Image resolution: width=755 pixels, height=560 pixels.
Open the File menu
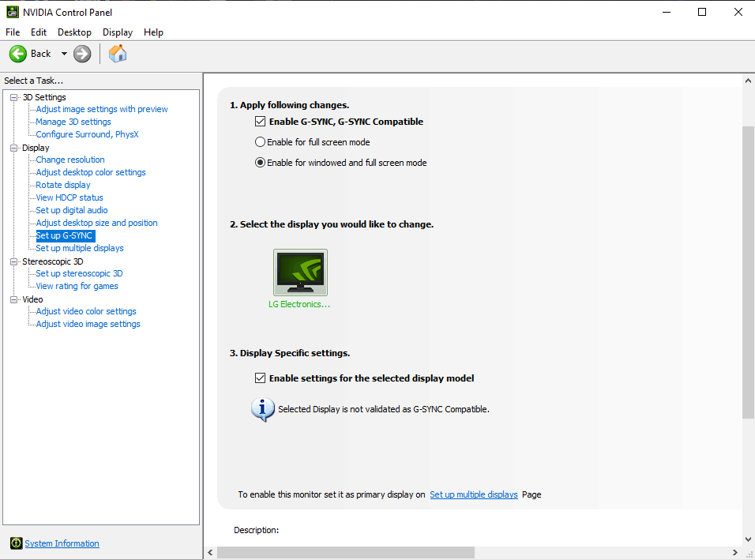13,32
